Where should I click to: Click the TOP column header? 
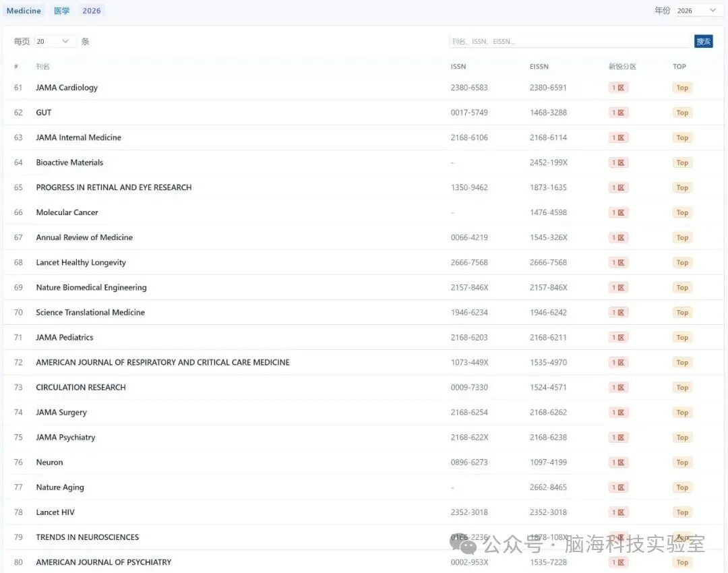[679, 67]
